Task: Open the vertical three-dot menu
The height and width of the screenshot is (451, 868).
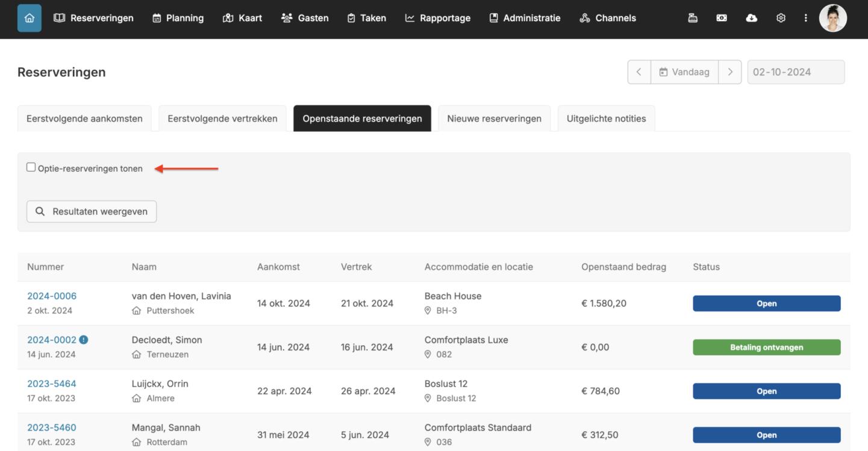Action: (805, 18)
